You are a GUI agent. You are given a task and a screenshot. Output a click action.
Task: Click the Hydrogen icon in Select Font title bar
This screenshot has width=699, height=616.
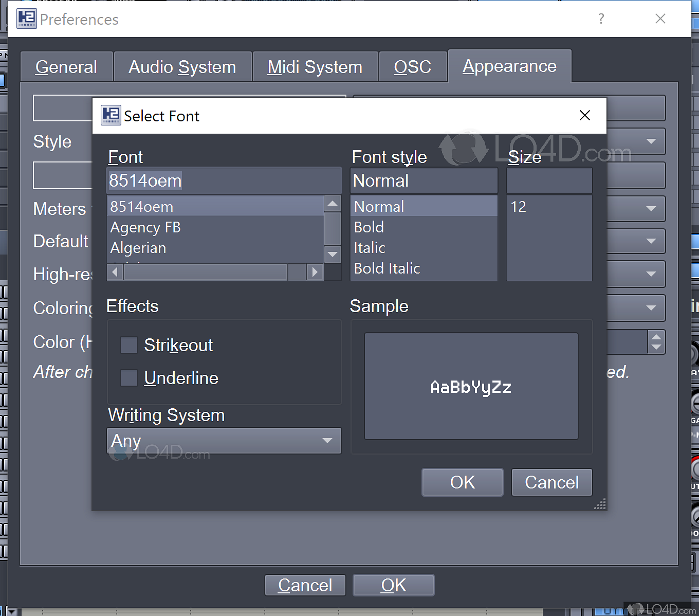pos(111,115)
